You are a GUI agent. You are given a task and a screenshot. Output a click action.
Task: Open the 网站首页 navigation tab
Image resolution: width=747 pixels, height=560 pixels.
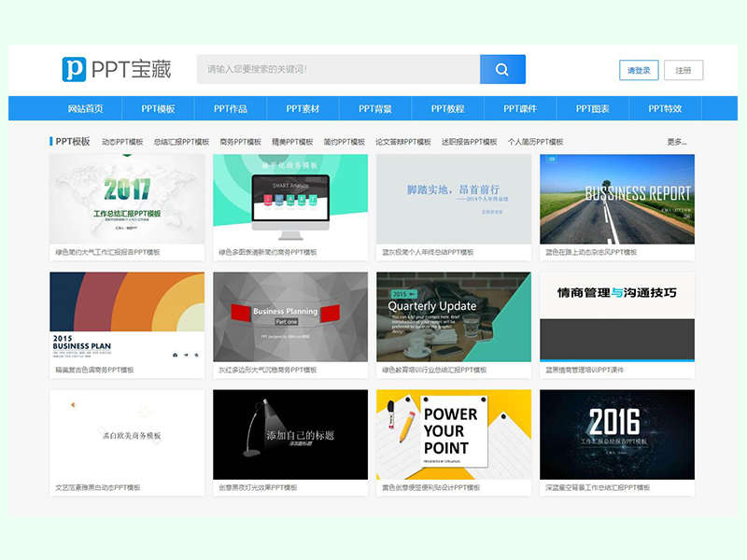coord(86,108)
